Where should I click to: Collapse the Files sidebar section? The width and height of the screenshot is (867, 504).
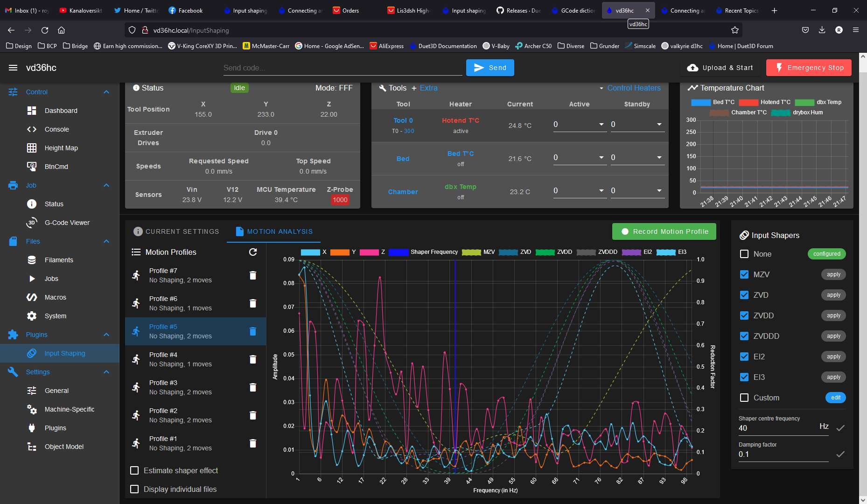tap(106, 241)
